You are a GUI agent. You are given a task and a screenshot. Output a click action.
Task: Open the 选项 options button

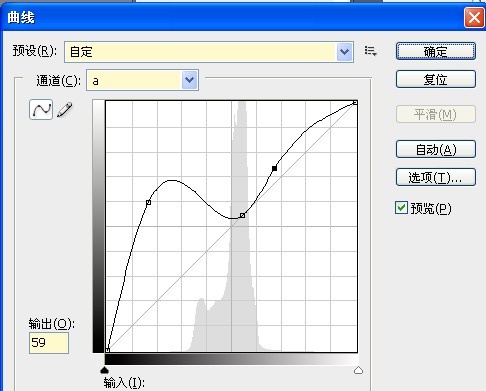435,177
